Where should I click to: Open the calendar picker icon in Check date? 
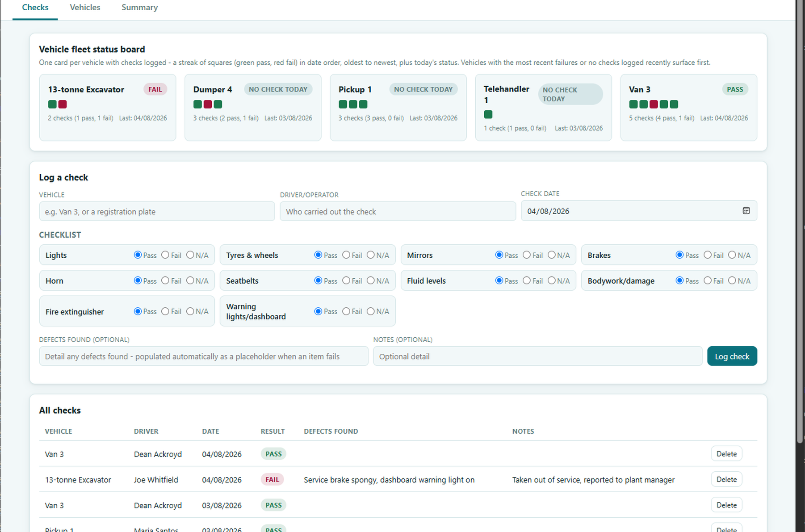click(746, 211)
